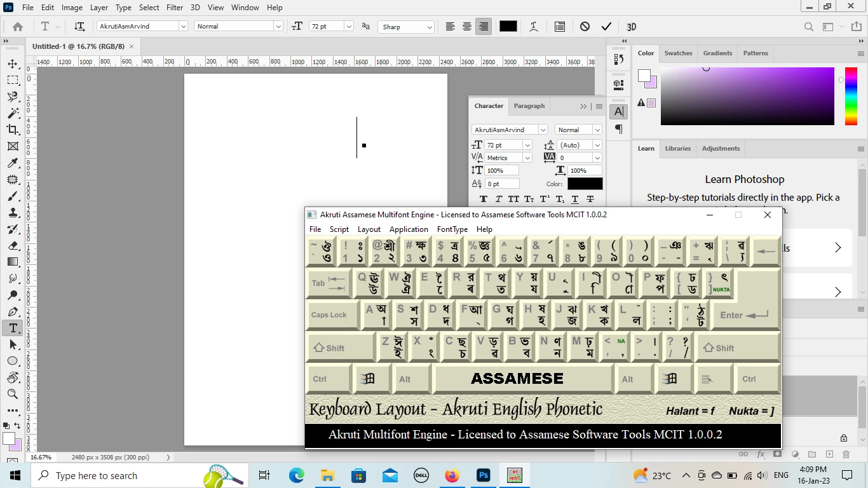Open tracking value dropdown
The image size is (868, 488).
pos(597,158)
